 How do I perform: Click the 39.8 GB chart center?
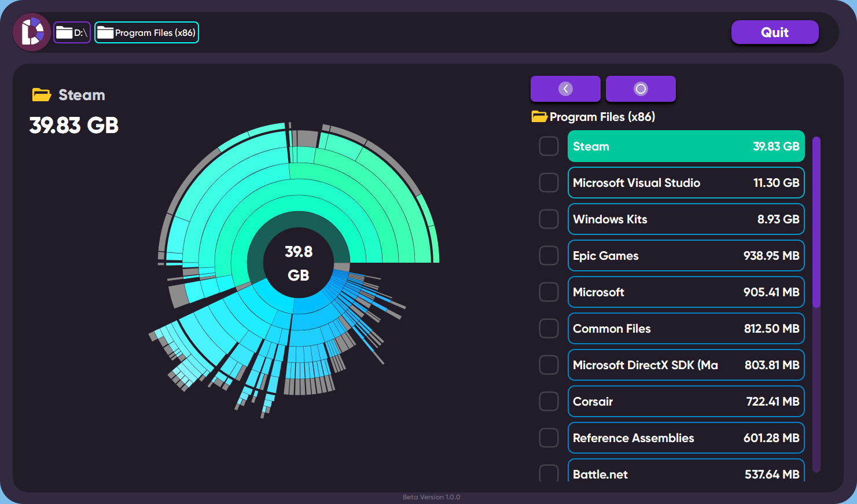(x=299, y=263)
